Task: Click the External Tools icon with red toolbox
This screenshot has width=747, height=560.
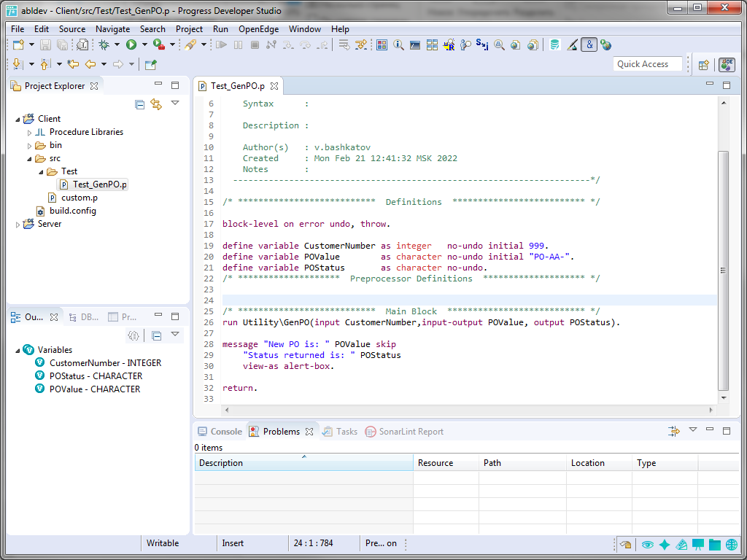Action: (x=158, y=45)
